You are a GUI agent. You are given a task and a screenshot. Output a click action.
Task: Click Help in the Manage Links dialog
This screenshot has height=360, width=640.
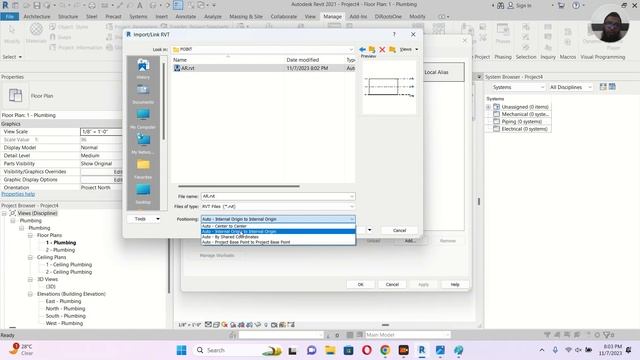[455, 284]
